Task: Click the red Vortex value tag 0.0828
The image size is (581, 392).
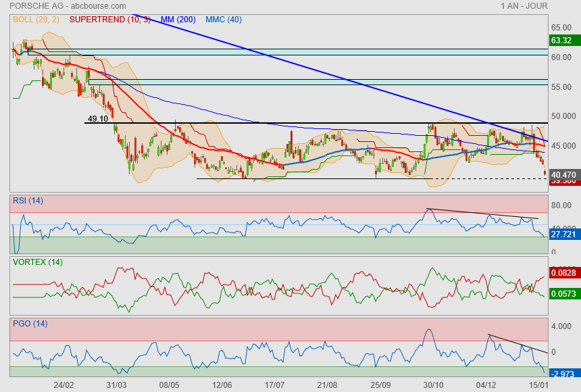Action: (x=563, y=272)
